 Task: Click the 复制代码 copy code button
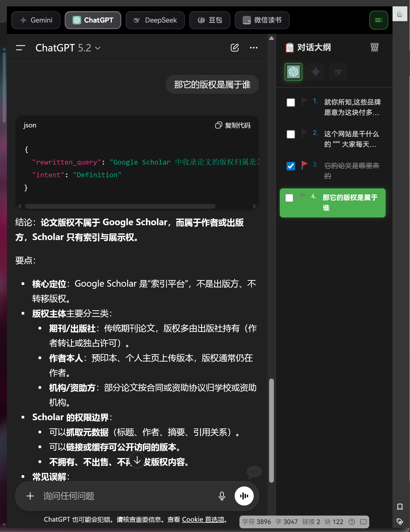point(233,125)
